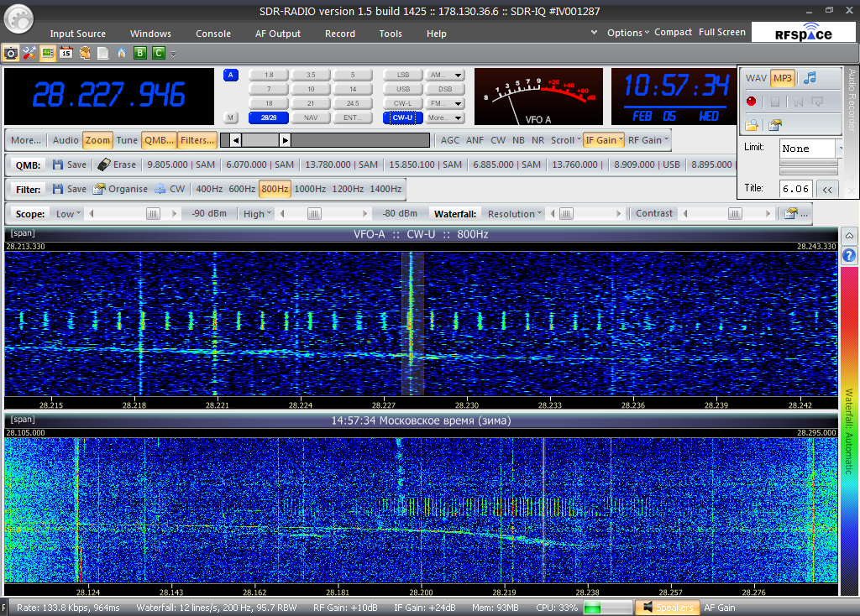
Task: Select the LSB mode button
Action: [x=403, y=75]
